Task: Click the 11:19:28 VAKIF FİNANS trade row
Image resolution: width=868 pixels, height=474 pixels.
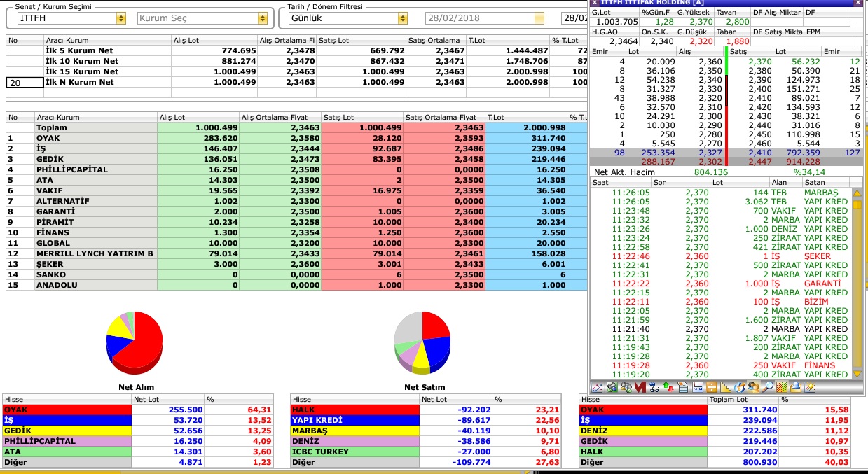Action: pos(720,365)
